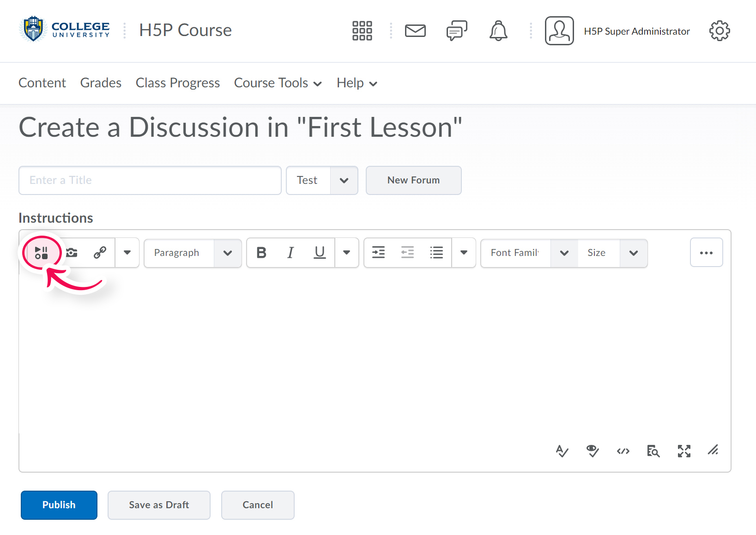Click the New Forum button
Screen dimensions: 756x535
[413, 180]
